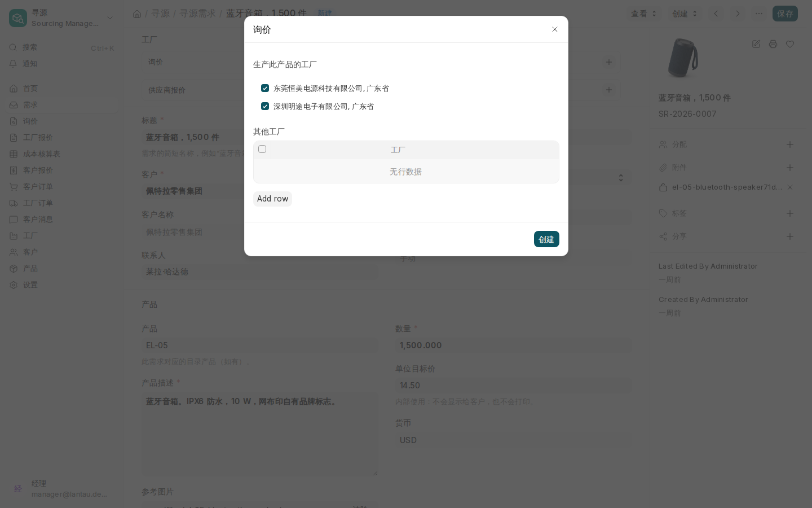Expand the 寻源 workspace switcher
The width and height of the screenshot is (812, 508).
click(62, 18)
